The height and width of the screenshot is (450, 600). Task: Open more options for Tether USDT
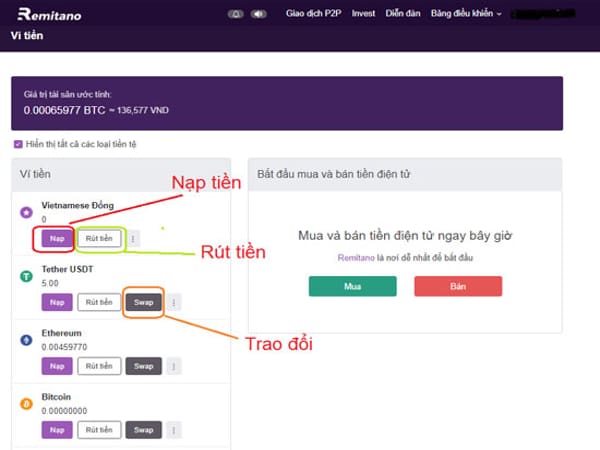[174, 303]
